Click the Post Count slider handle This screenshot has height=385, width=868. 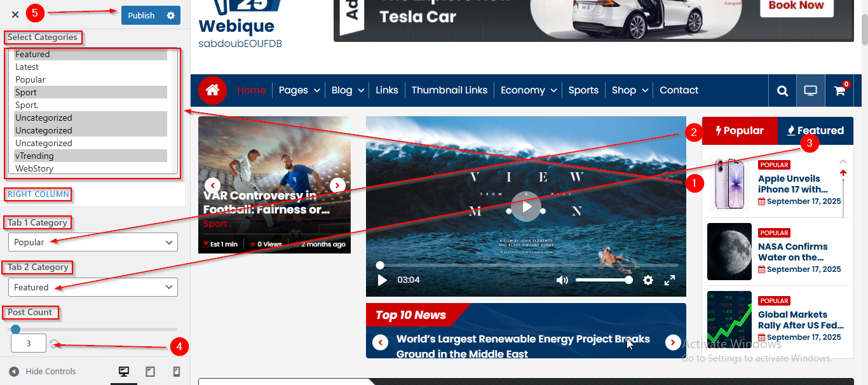coord(15,329)
